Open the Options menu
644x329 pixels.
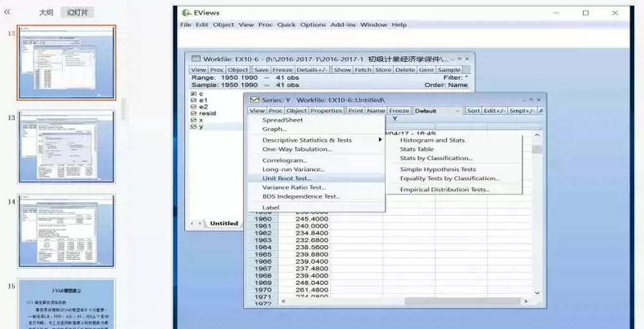[313, 24]
